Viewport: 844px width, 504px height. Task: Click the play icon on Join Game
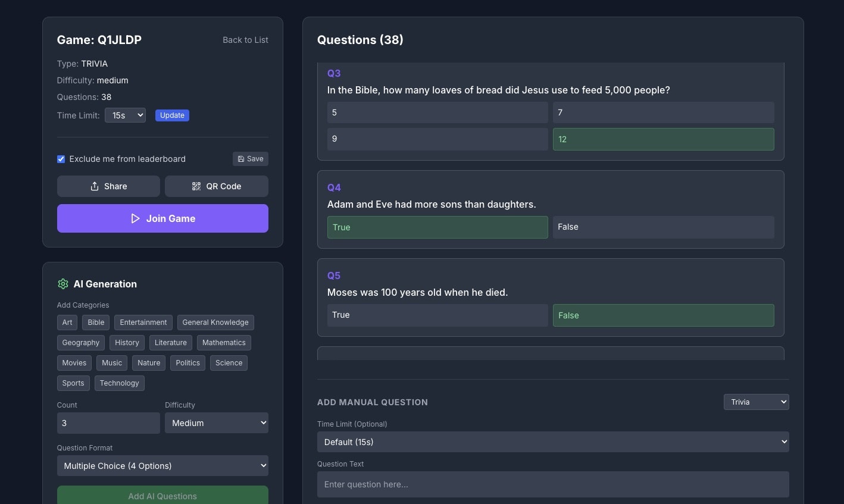136,218
